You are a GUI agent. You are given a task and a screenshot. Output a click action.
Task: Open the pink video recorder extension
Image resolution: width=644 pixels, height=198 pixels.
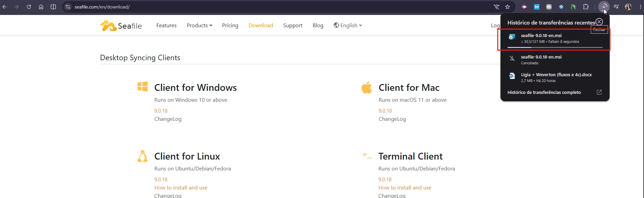(x=525, y=7)
